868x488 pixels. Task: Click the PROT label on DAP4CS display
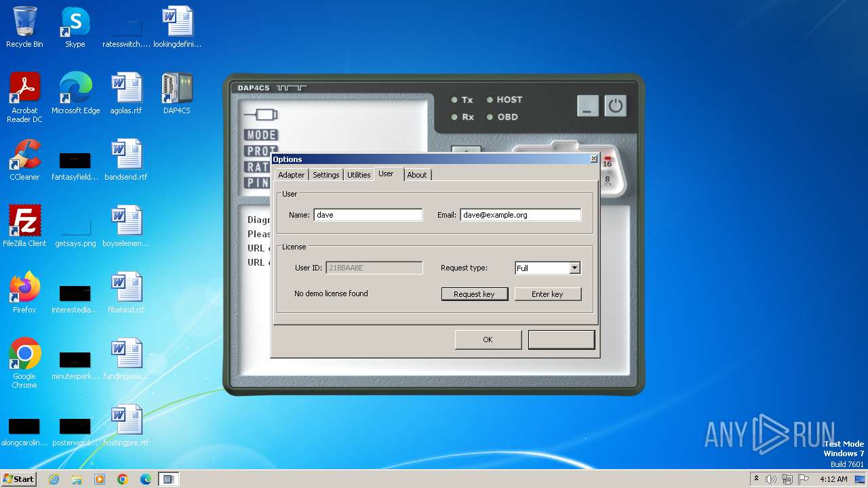[x=262, y=150]
